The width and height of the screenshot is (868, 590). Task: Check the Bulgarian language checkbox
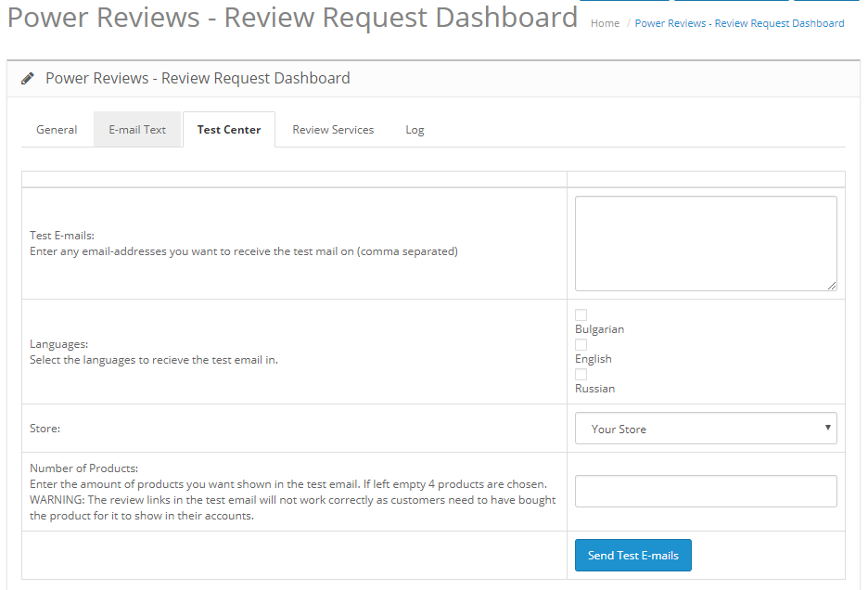click(581, 314)
